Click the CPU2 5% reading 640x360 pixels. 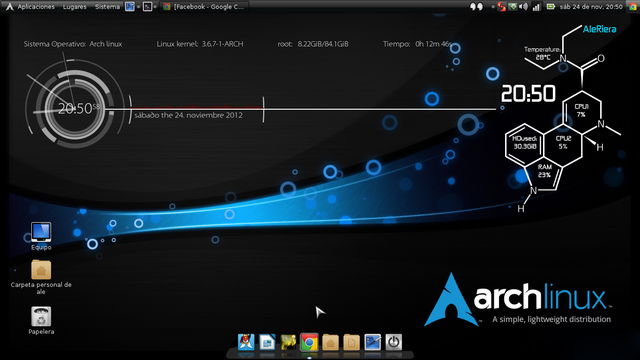point(563,142)
